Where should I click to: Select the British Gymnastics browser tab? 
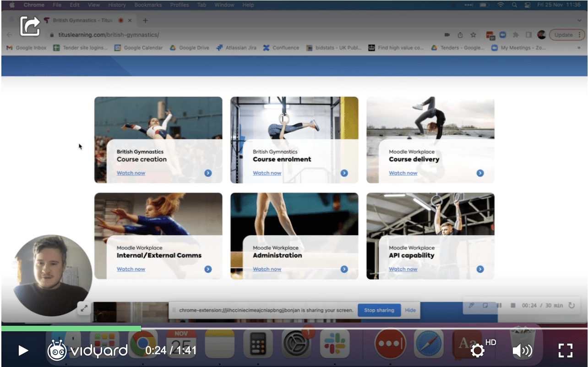pos(80,21)
